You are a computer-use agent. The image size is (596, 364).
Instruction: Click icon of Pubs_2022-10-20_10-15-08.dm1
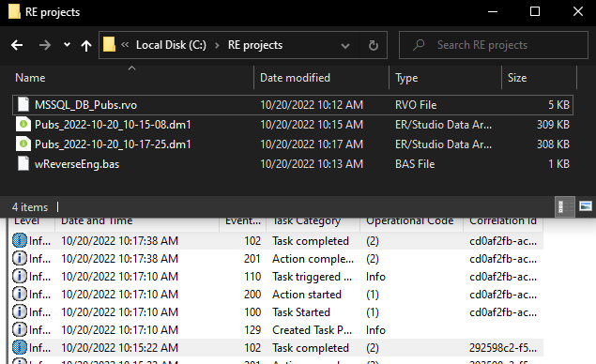click(23, 124)
